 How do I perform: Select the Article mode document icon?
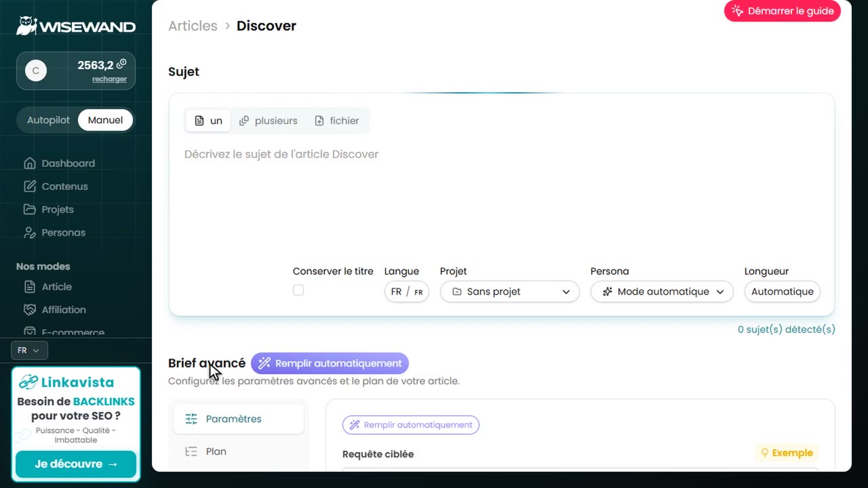tap(29, 287)
